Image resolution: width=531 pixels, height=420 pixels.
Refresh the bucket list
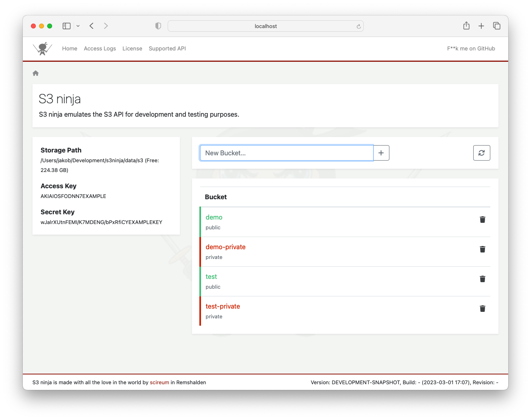click(x=481, y=153)
